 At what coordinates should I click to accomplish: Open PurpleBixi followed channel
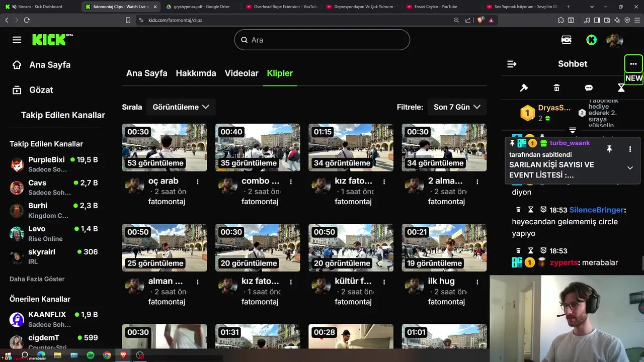(54, 164)
